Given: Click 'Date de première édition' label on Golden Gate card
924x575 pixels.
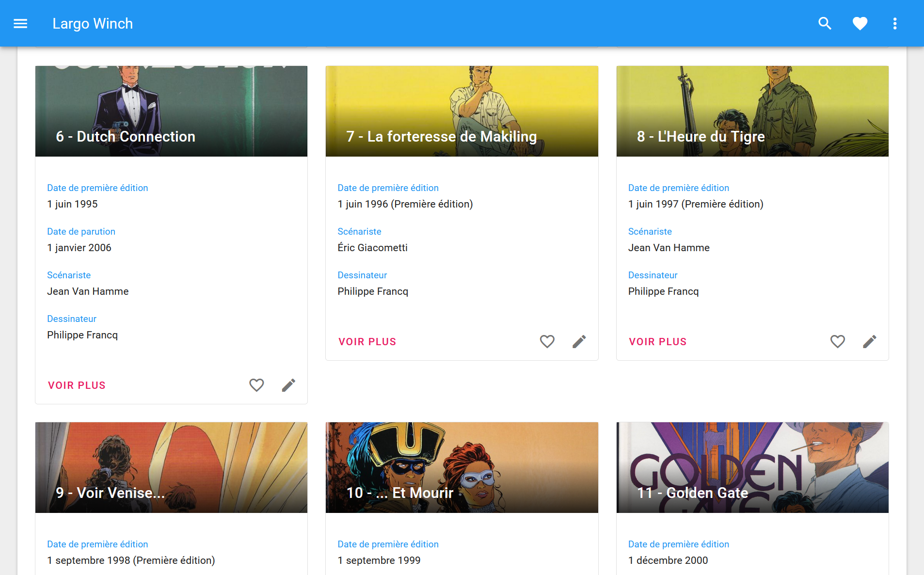Looking at the screenshot, I should point(679,544).
